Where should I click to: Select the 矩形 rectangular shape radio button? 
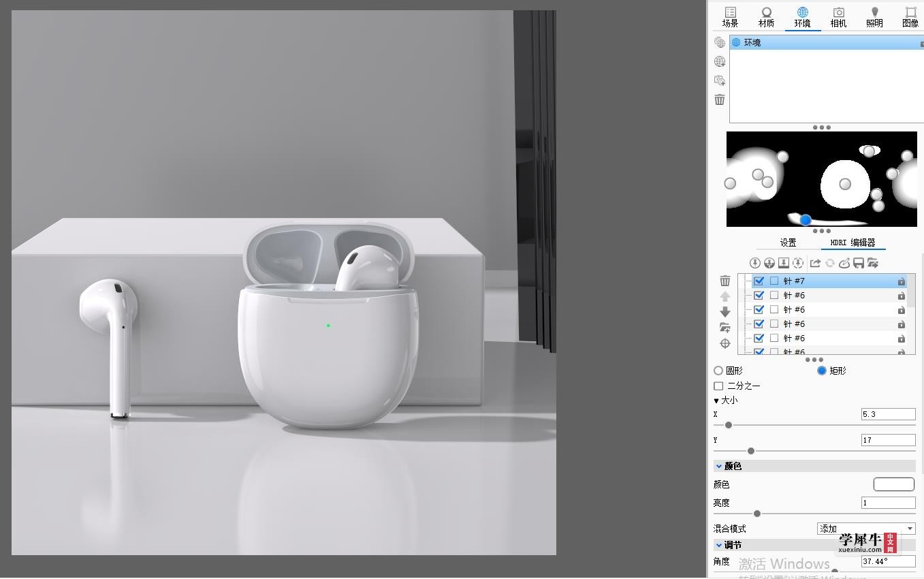(822, 371)
